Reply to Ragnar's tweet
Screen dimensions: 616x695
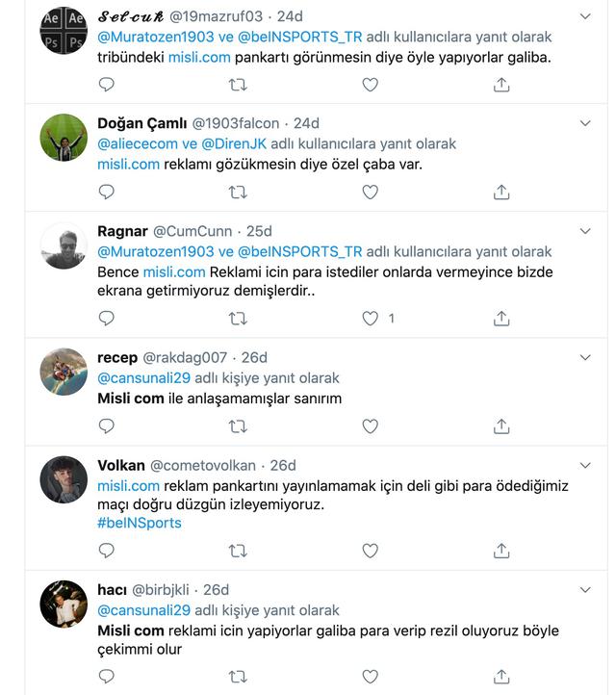(107, 318)
